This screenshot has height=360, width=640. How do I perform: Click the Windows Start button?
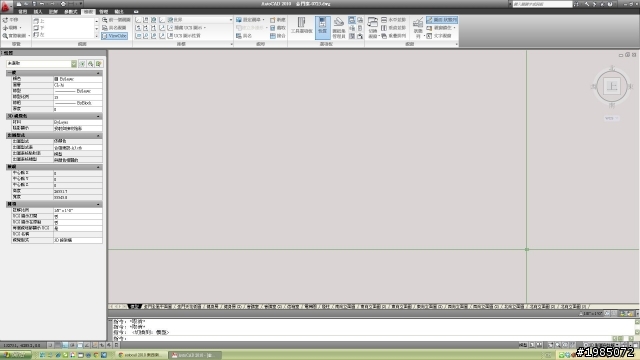(x=16, y=355)
